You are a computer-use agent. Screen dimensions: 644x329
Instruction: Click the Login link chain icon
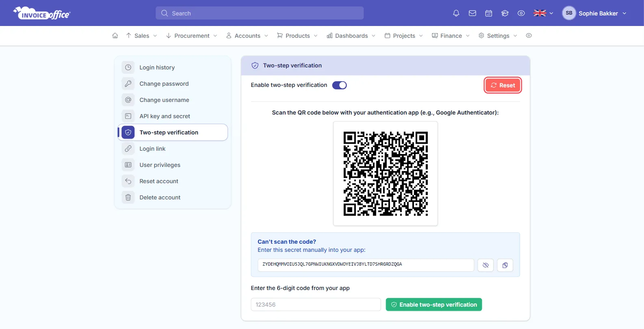point(128,149)
